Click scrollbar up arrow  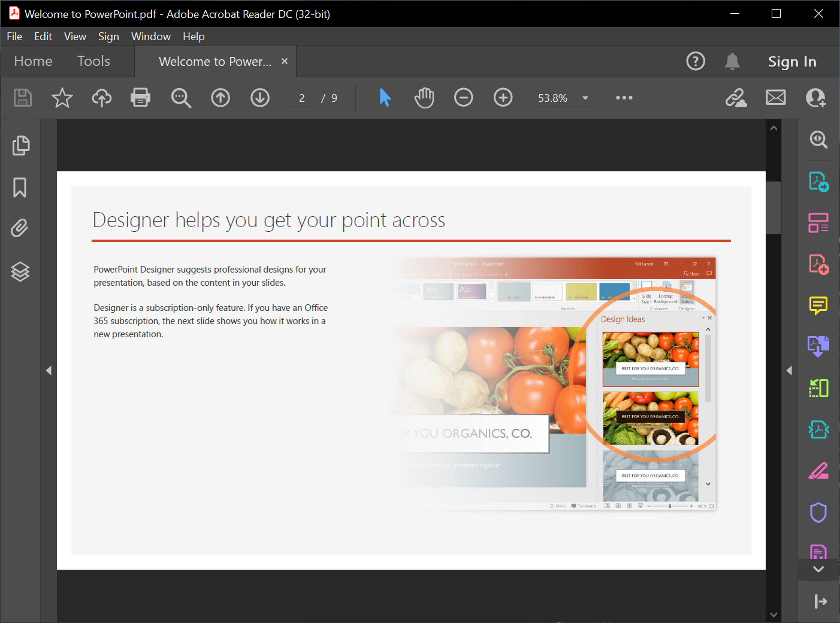coord(773,128)
